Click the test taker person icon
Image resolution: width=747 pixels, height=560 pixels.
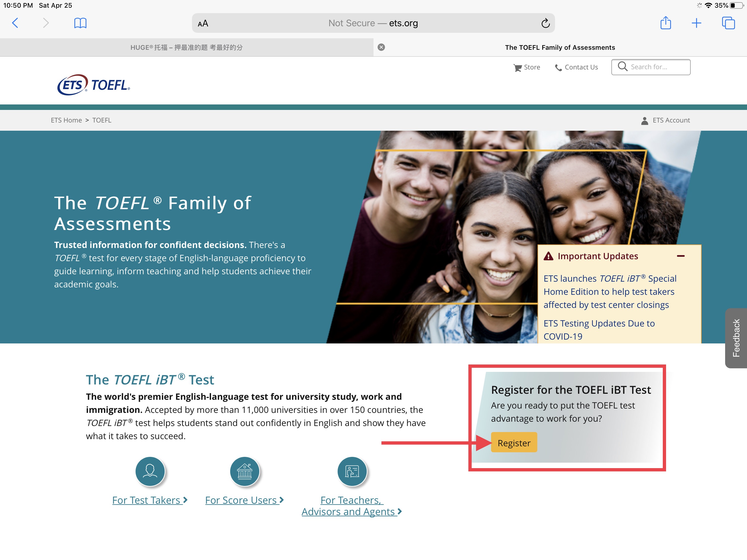150,471
